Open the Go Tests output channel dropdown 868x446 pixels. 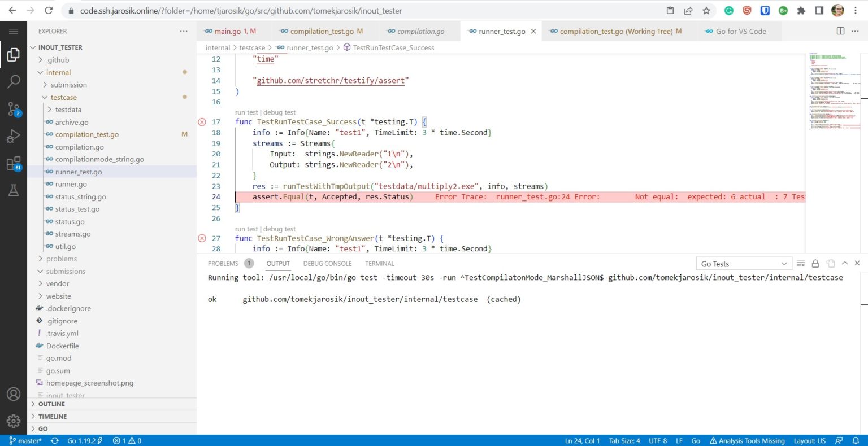(x=743, y=263)
